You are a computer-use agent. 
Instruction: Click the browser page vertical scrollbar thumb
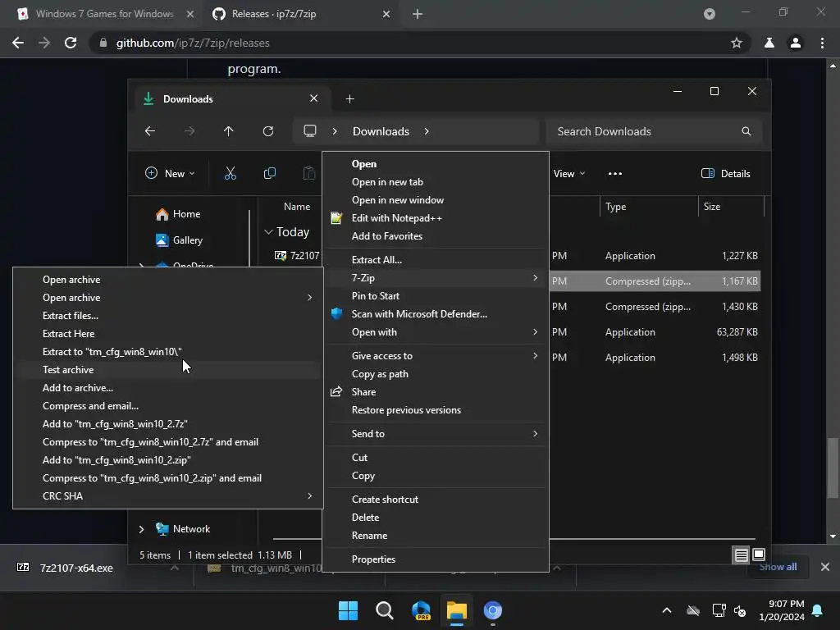pyautogui.click(x=833, y=468)
